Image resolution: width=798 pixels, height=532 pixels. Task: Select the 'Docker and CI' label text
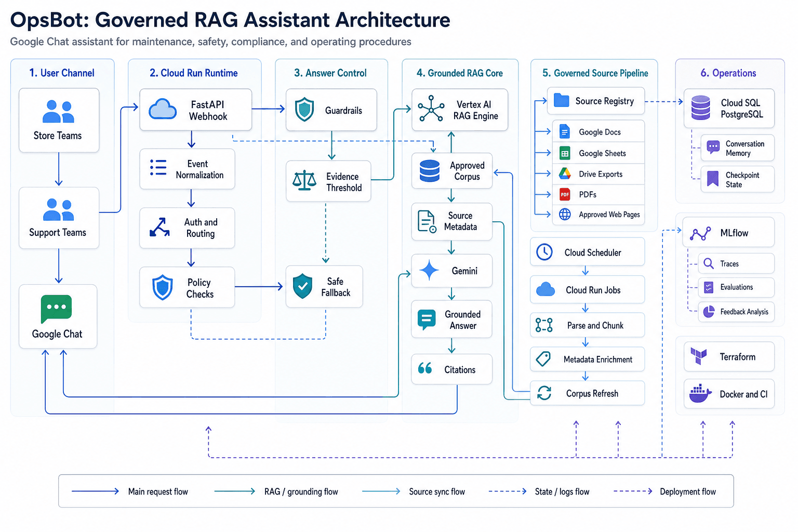pyautogui.click(x=743, y=394)
